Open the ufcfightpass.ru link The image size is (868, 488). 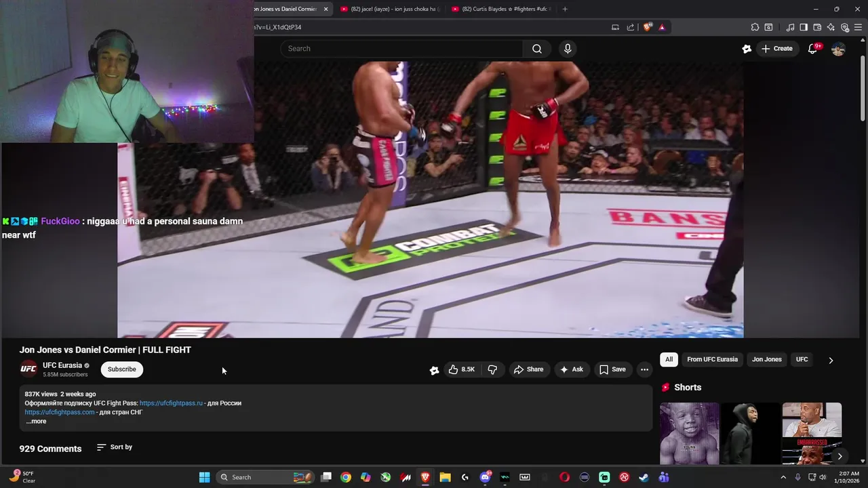[171, 403]
